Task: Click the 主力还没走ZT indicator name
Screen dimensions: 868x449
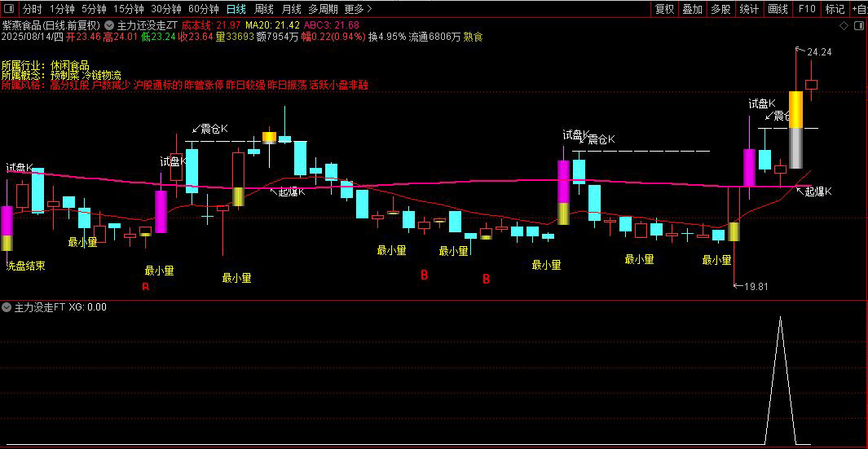Action: [148, 25]
